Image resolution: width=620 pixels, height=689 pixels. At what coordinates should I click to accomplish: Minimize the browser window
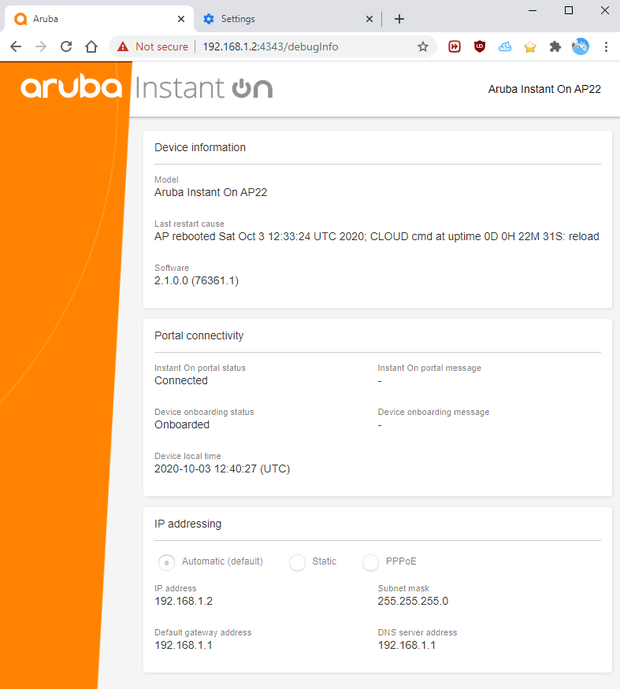tap(533, 10)
